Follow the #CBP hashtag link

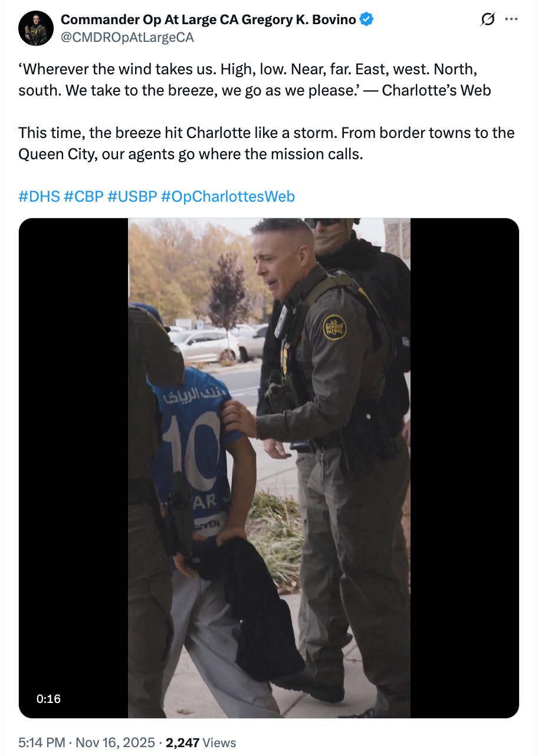(x=83, y=196)
